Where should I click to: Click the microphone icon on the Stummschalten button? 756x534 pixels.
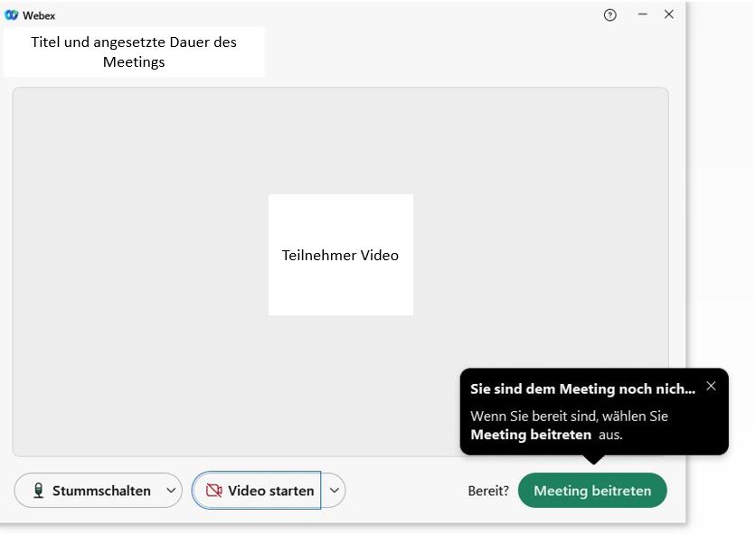(x=39, y=491)
